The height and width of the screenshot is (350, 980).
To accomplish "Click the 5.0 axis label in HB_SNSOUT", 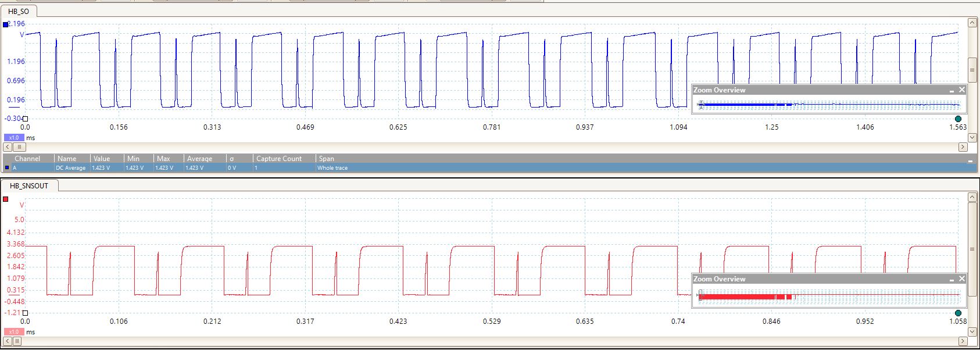I will click(19, 220).
